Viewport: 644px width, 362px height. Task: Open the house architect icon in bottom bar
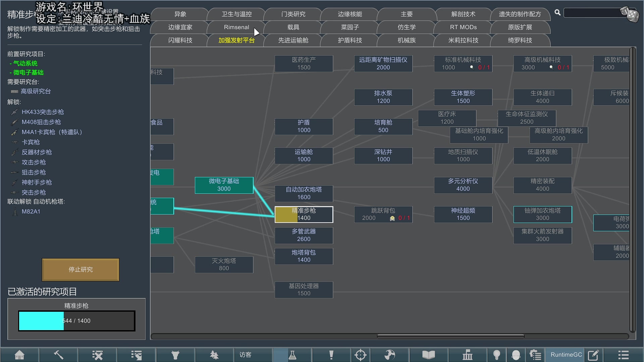[19, 355]
